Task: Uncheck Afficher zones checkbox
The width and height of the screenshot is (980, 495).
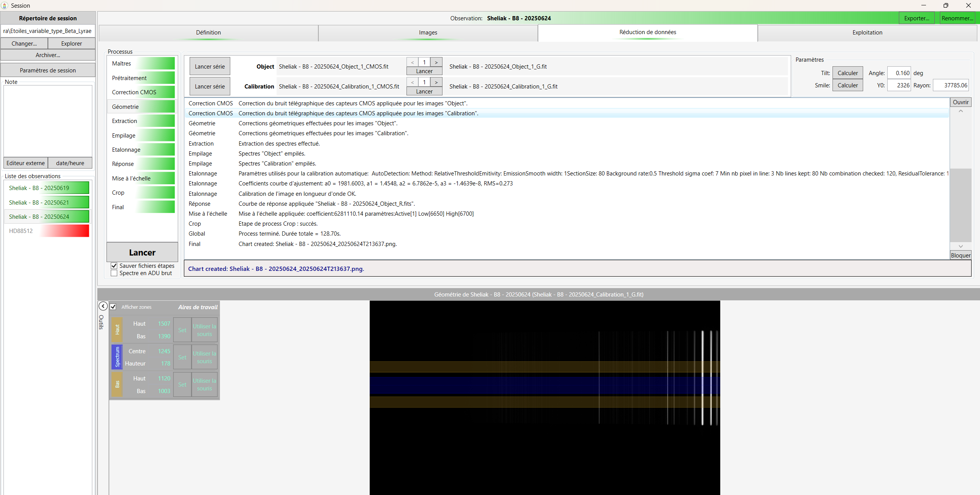Action: [x=113, y=307]
